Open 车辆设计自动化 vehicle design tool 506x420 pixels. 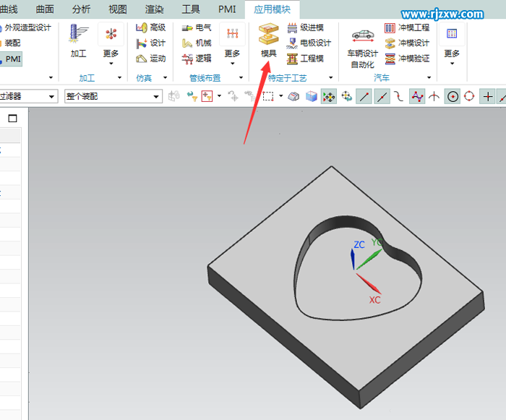click(362, 47)
